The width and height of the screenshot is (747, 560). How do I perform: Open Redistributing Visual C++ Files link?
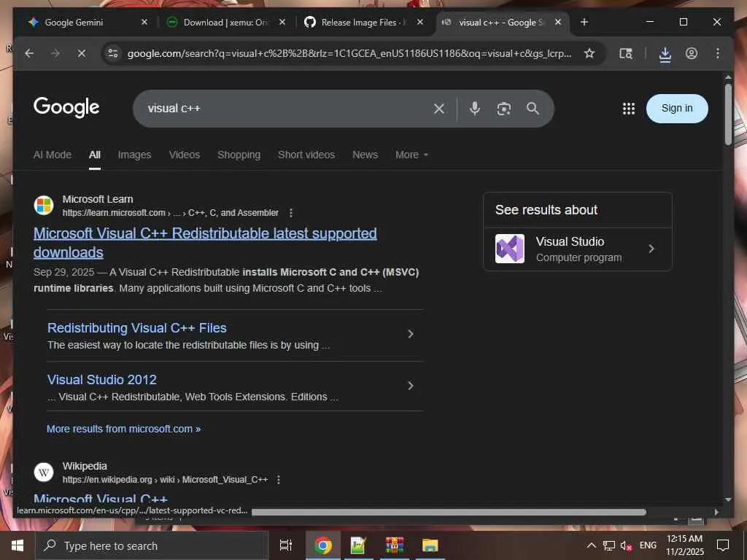136,328
